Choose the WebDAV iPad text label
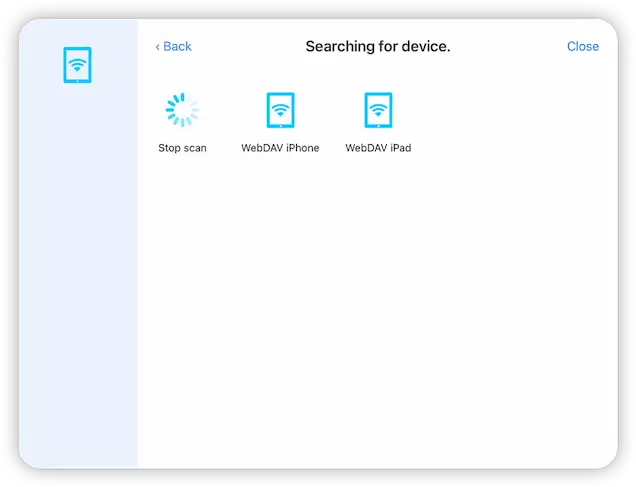This screenshot has height=487, width=636. [x=378, y=148]
